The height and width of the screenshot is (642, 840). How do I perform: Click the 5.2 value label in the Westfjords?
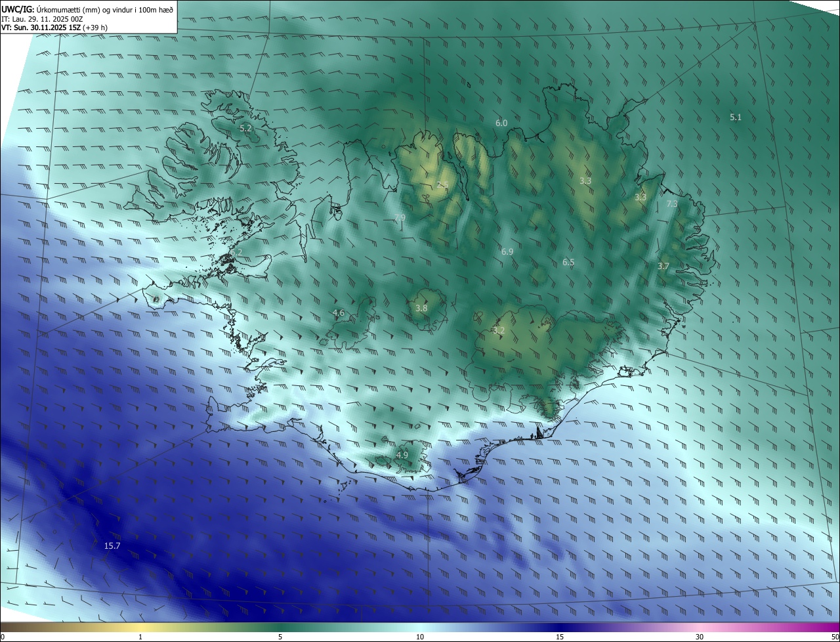[245, 129]
